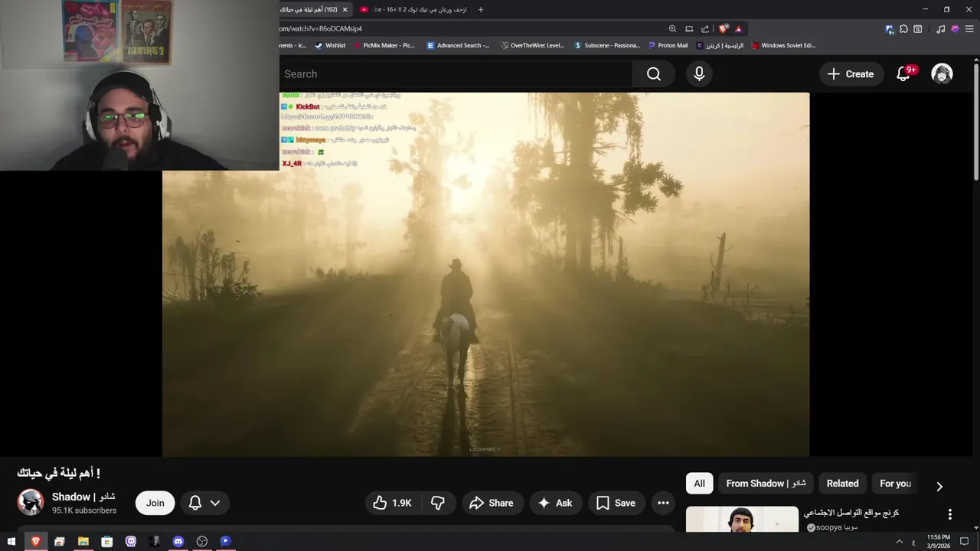The width and height of the screenshot is (980, 551).
Task: Close the active YouTube tab
Action: click(345, 9)
